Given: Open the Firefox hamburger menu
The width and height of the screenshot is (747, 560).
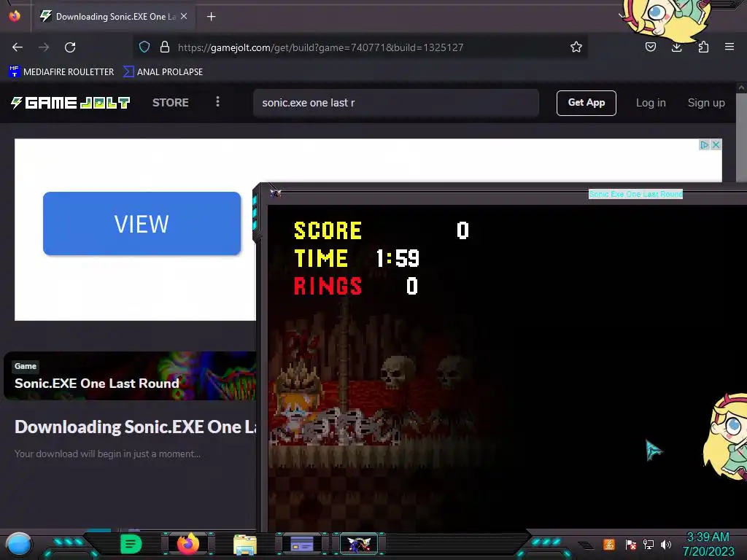Looking at the screenshot, I should pos(729,47).
